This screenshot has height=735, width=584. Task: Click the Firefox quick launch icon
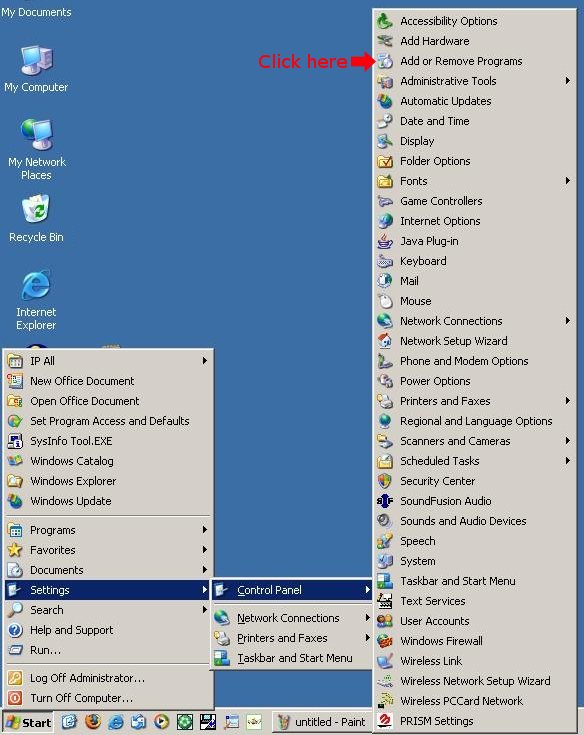tap(93, 721)
